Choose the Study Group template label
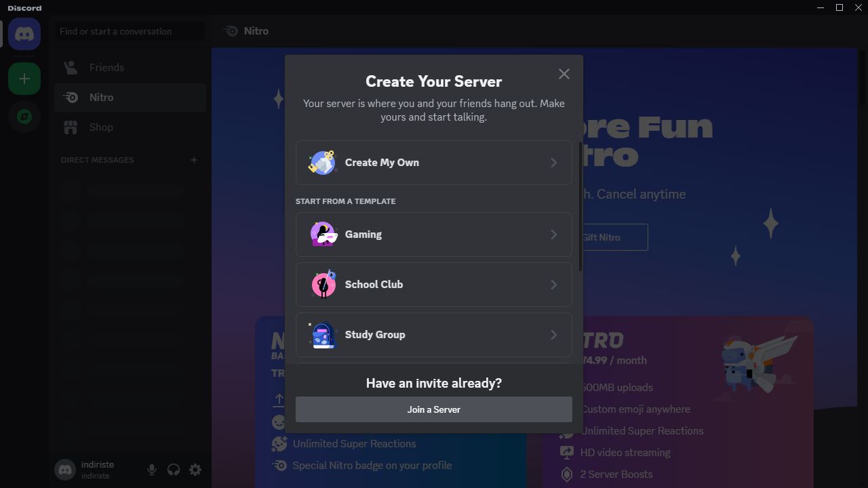The height and width of the screenshot is (488, 868). click(375, 335)
